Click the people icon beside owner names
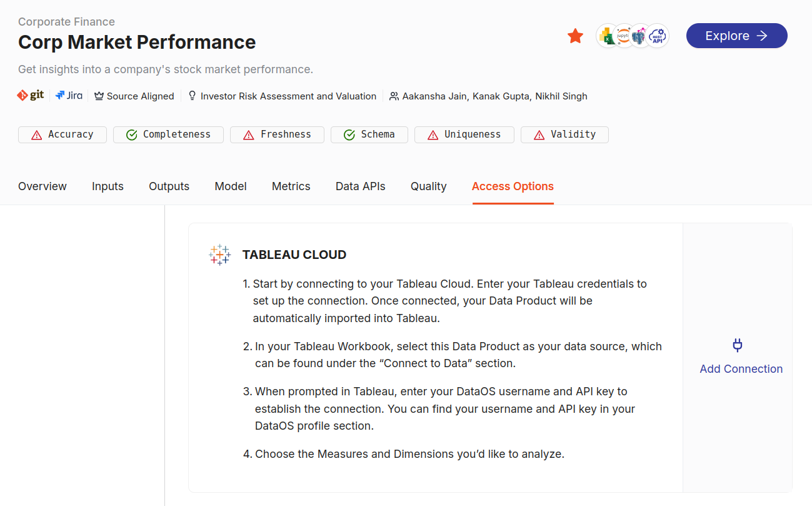The height and width of the screenshot is (506, 812). point(393,96)
